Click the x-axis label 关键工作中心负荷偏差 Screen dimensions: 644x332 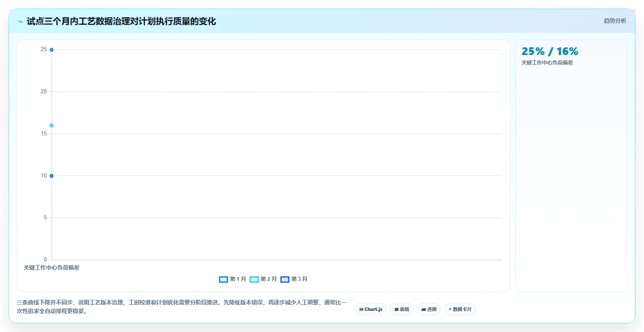(52, 267)
